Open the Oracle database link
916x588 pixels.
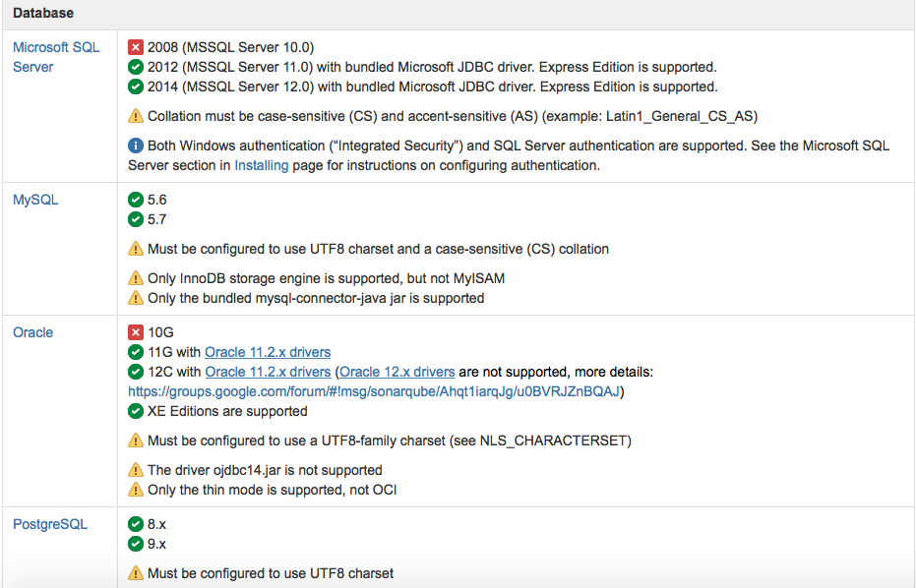tap(32, 332)
